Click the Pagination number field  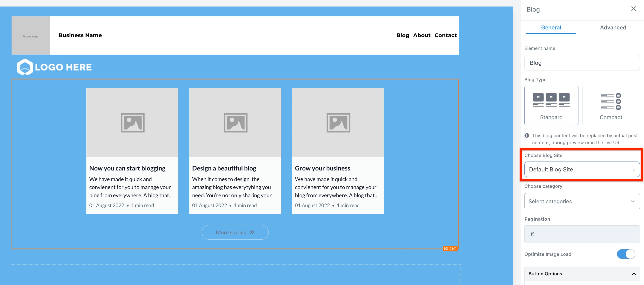click(582, 234)
